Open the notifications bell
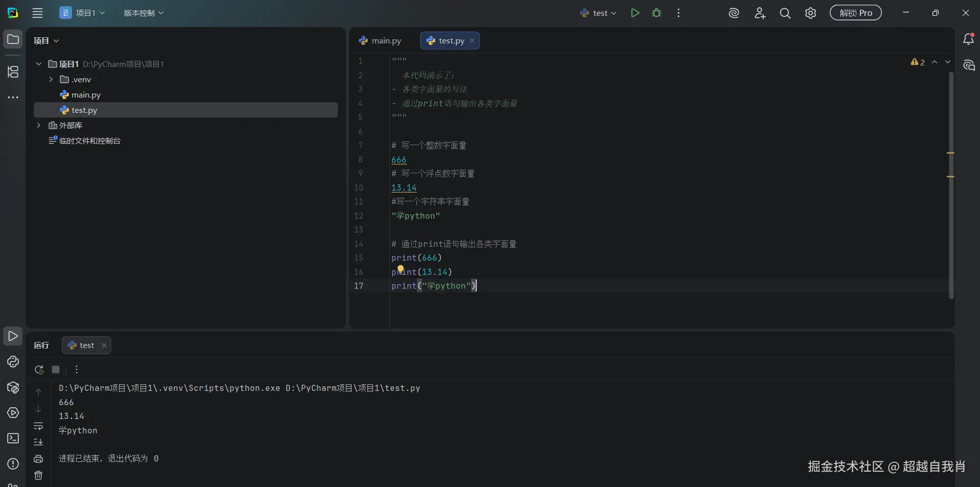The width and height of the screenshot is (980, 487). [968, 39]
